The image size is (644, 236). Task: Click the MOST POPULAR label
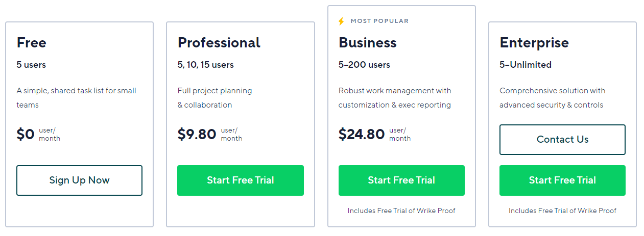[x=379, y=21]
